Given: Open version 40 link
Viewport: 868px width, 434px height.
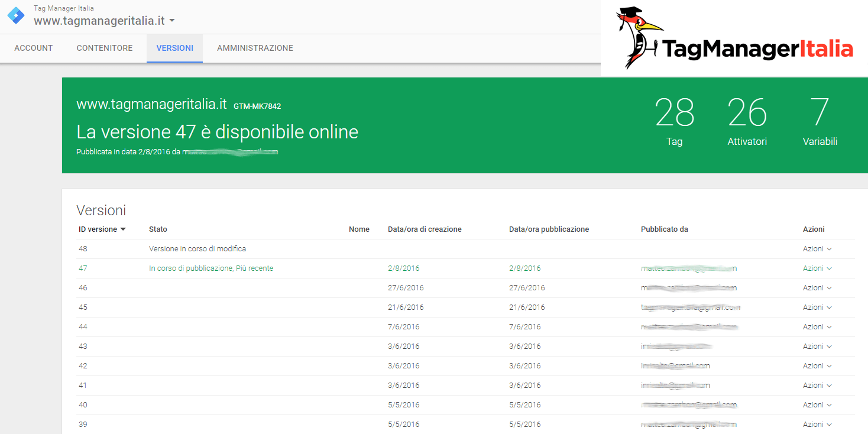Looking at the screenshot, I should click(83, 405).
